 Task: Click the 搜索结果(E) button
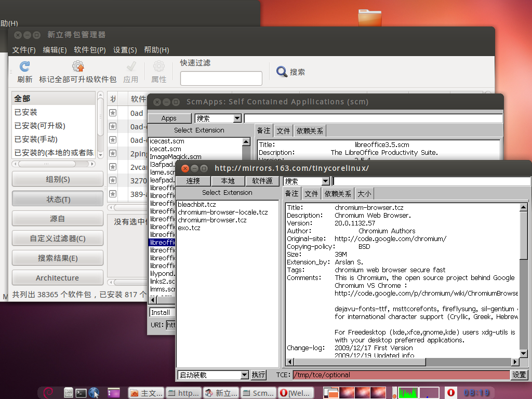point(58,258)
